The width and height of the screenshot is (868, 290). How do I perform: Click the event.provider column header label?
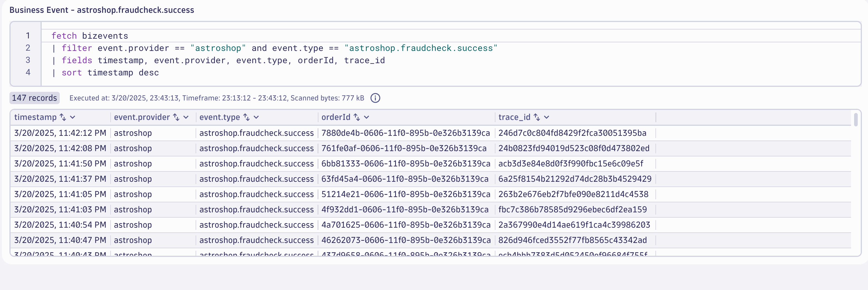click(x=141, y=117)
